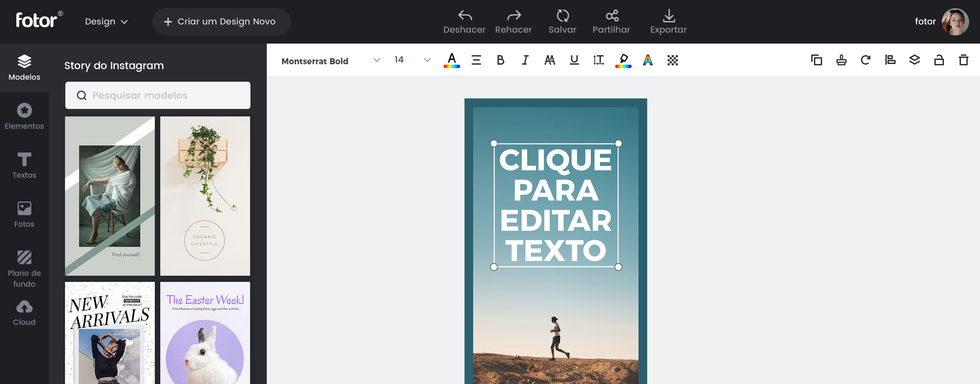Viewport: 980px width, 384px height.
Task: Delete the element with the trash icon
Action: coord(963,60)
